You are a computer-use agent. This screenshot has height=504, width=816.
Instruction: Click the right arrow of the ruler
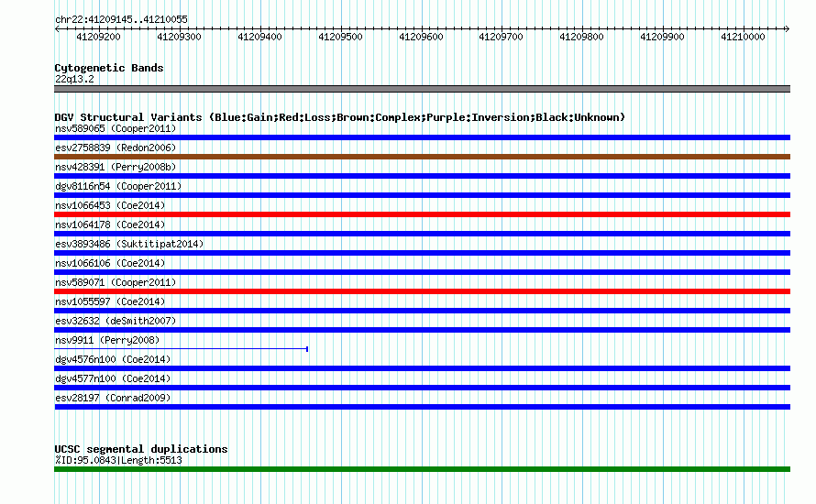(787, 28)
